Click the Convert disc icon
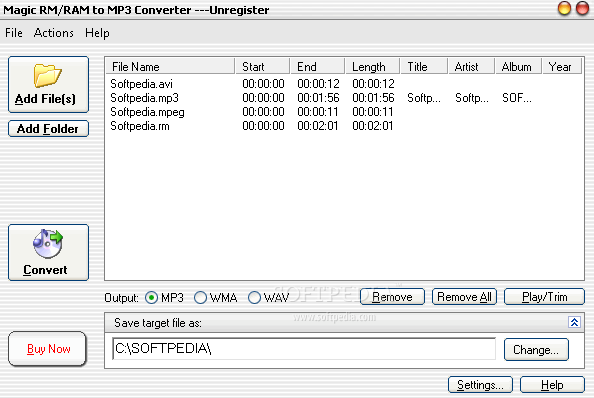Screen dimensions: 594x398 48,243
